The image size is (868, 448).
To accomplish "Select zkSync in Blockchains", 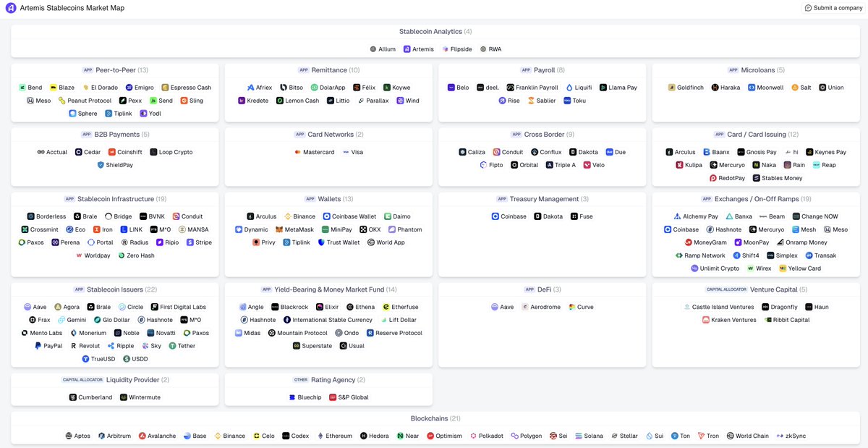I will tap(791, 436).
